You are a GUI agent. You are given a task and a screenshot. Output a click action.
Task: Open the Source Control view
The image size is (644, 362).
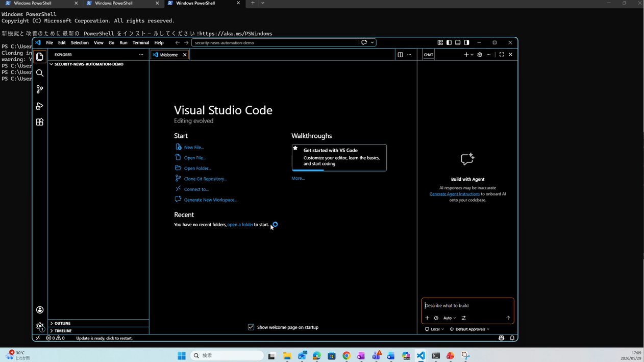pyautogui.click(x=40, y=89)
